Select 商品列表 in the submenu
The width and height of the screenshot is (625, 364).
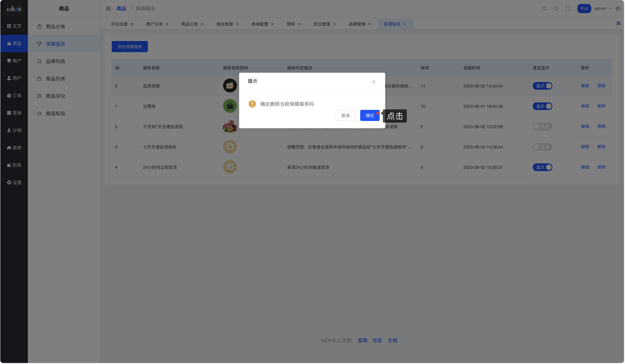[55, 79]
